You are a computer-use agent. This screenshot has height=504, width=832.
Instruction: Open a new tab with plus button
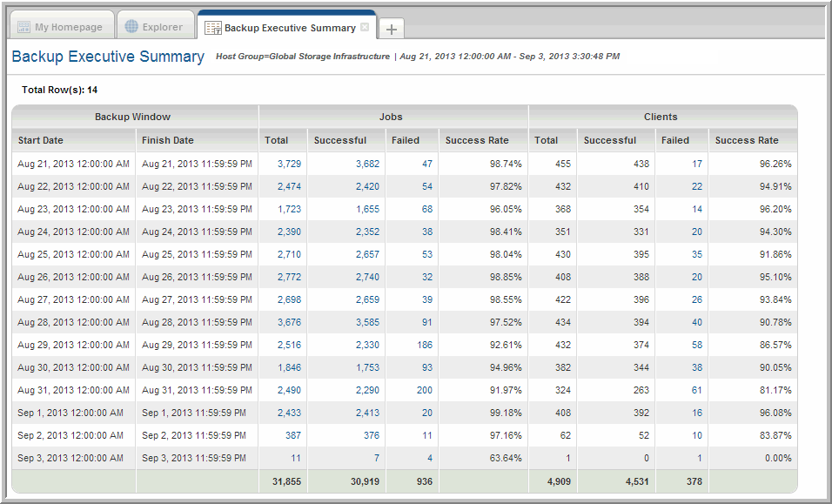[x=391, y=29]
